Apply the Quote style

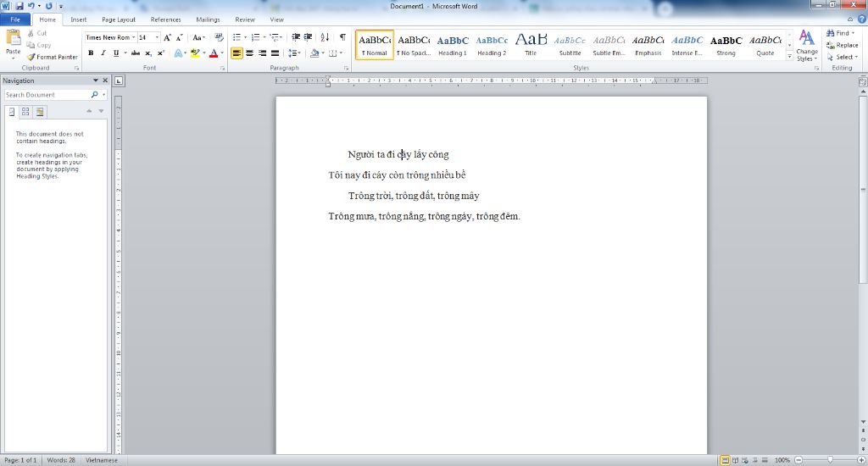[x=765, y=45]
